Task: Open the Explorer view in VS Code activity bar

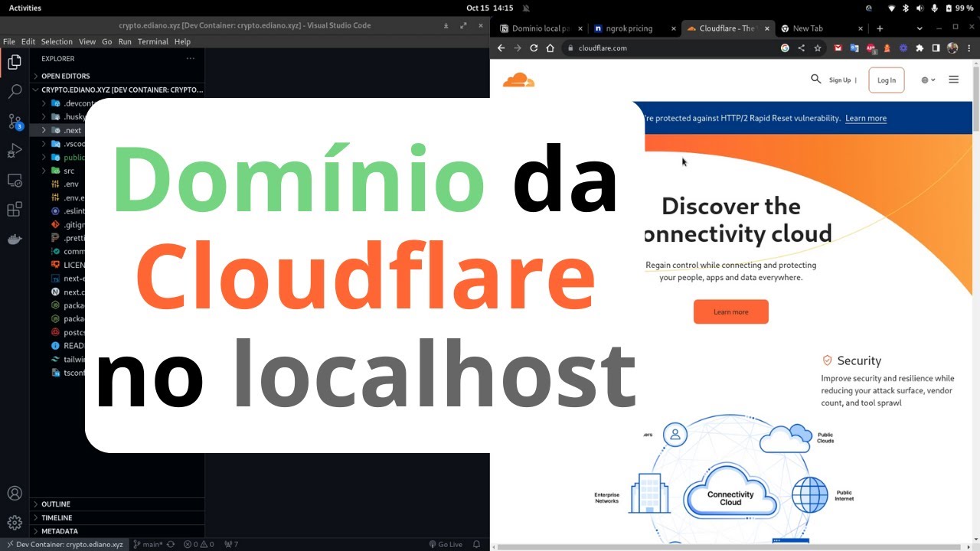Action: [15, 62]
